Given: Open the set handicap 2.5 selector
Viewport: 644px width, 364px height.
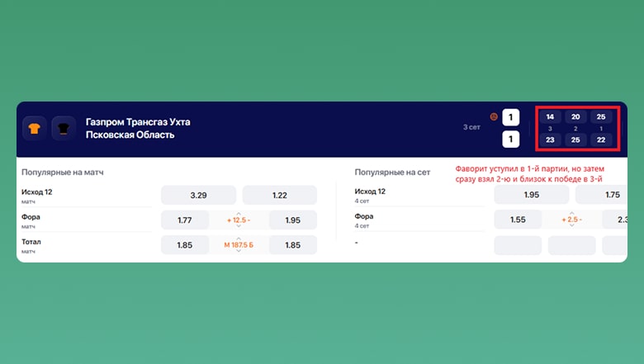Looking at the screenshot, I should point(571,220).
